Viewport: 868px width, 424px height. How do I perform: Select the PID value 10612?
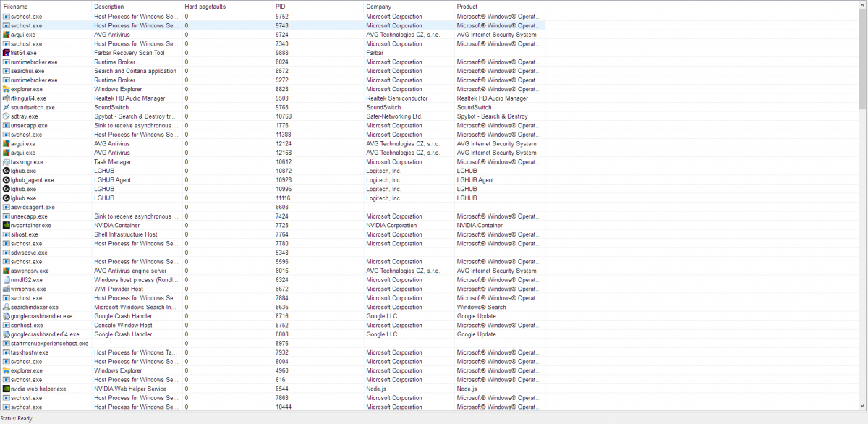coord(284,162)
